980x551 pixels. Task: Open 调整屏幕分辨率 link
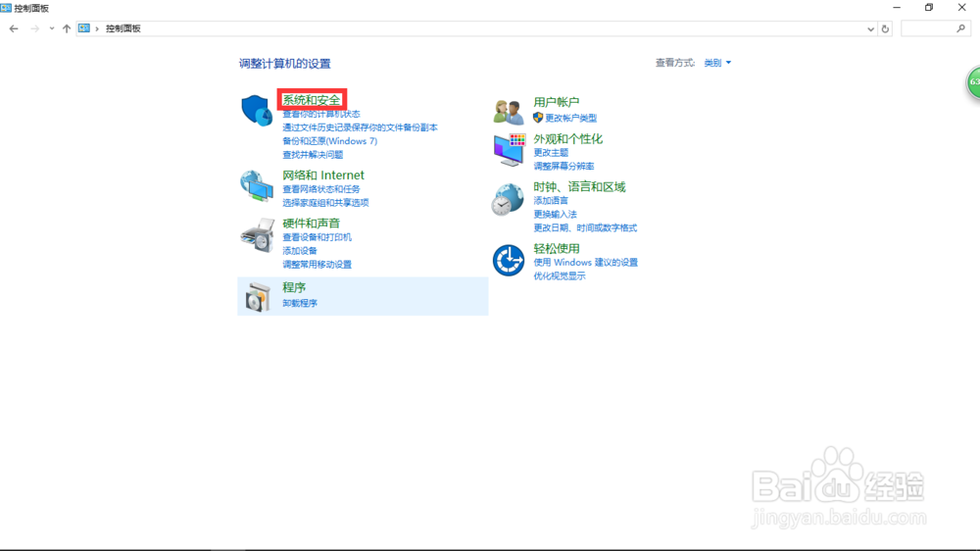(x=563, y=167)
